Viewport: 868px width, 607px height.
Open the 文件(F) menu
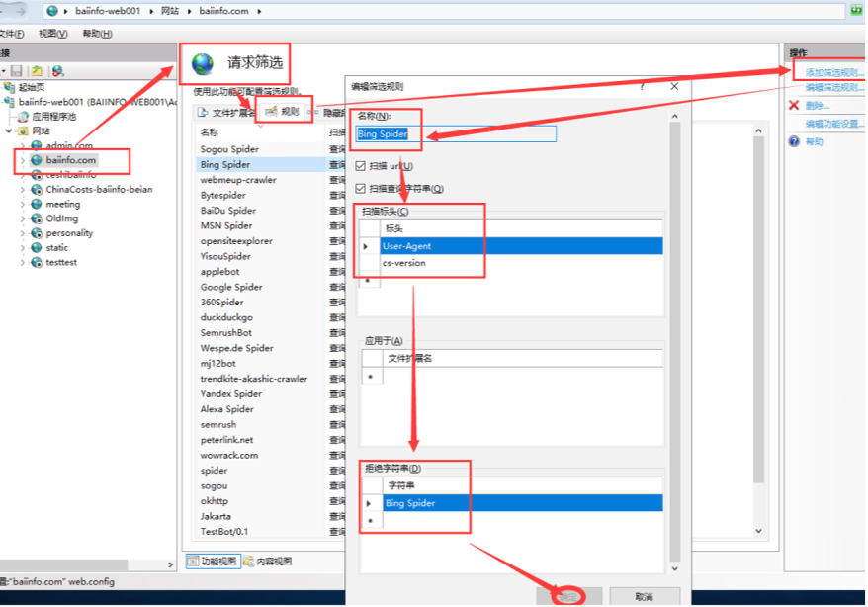[12, 34]
